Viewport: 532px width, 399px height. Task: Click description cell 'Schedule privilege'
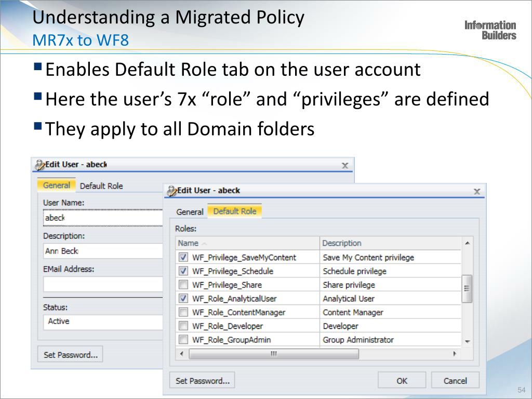coord(354,271)
